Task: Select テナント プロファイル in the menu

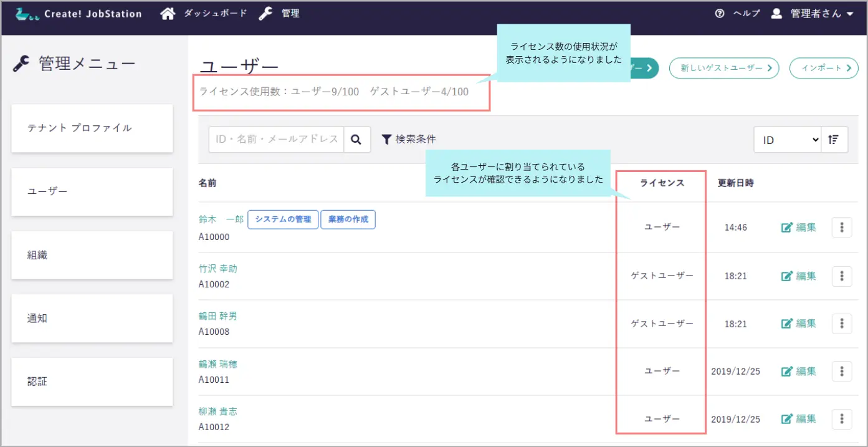Action: 92,128
